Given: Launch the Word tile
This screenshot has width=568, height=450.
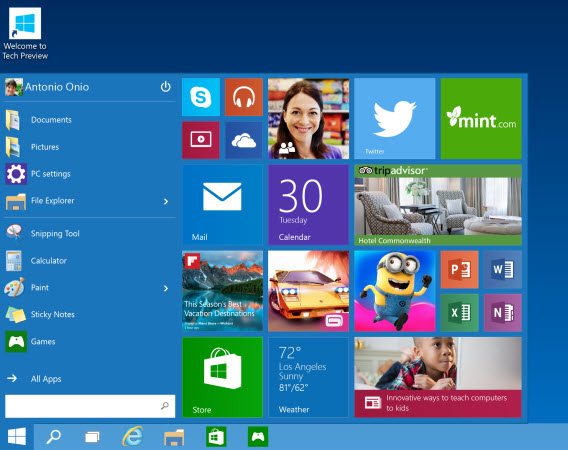Looking at the screenshot, I should (x=503, y=270).
